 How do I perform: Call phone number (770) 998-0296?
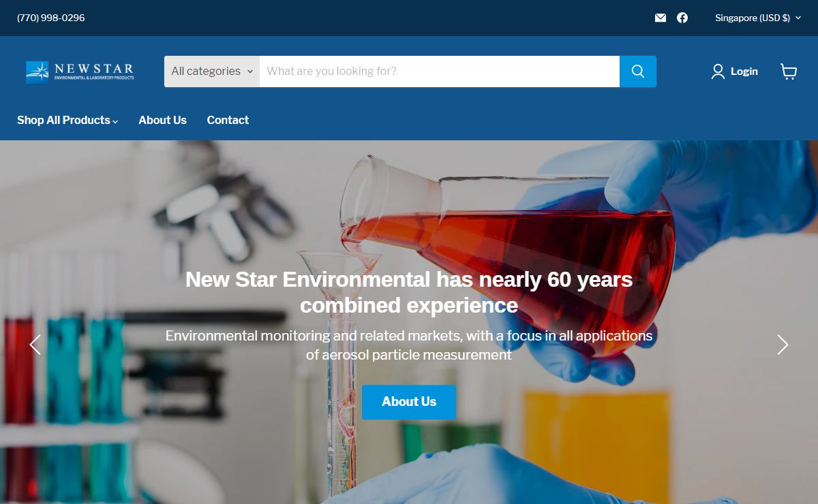[51, 18]
